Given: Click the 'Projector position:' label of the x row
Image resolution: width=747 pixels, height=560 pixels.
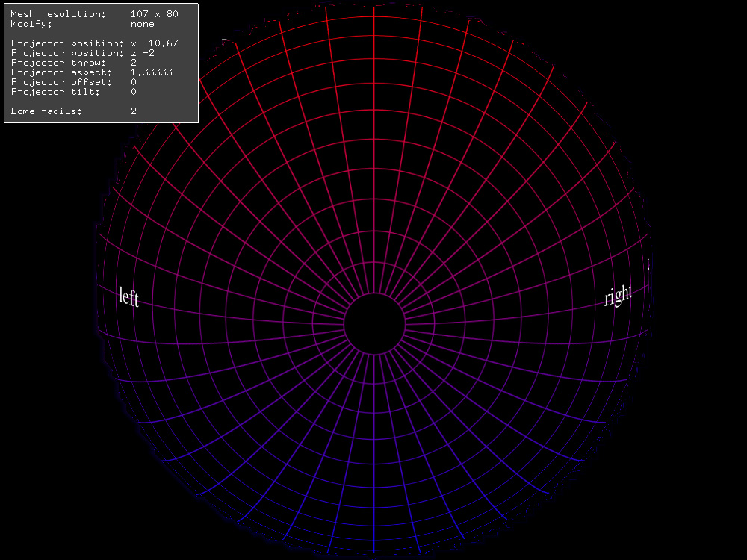Looking at the screenshot, I should pos(67,43).
